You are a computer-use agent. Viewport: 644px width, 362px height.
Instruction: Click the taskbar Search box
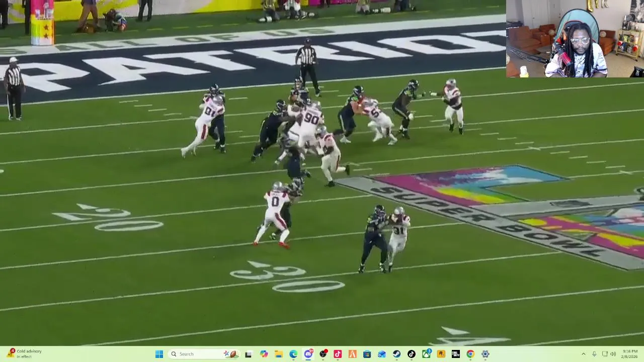(x=203, y=354)
